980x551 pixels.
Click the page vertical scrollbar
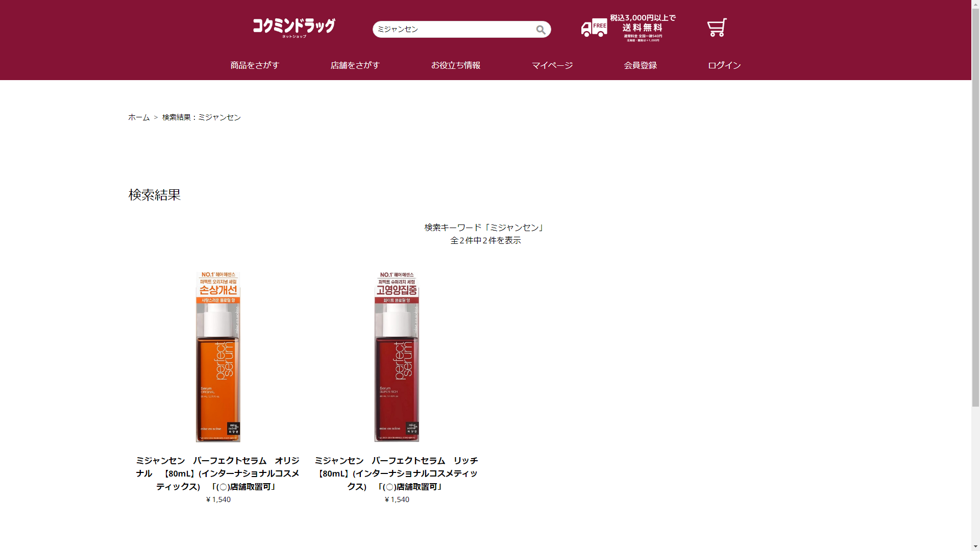click(975, 207)
